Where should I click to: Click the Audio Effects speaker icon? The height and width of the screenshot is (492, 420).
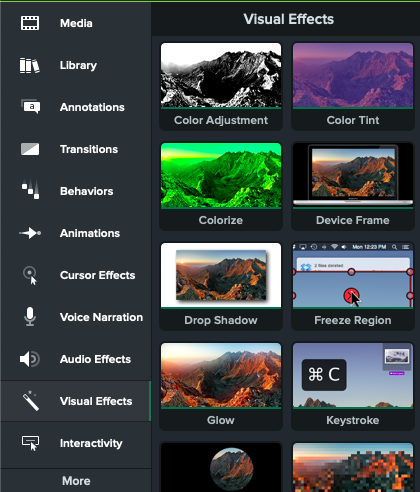30,359
